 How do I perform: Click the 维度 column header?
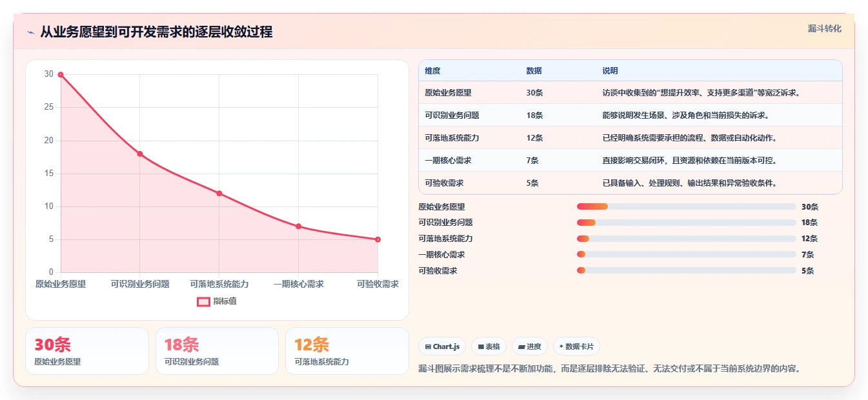click(432, 71)
